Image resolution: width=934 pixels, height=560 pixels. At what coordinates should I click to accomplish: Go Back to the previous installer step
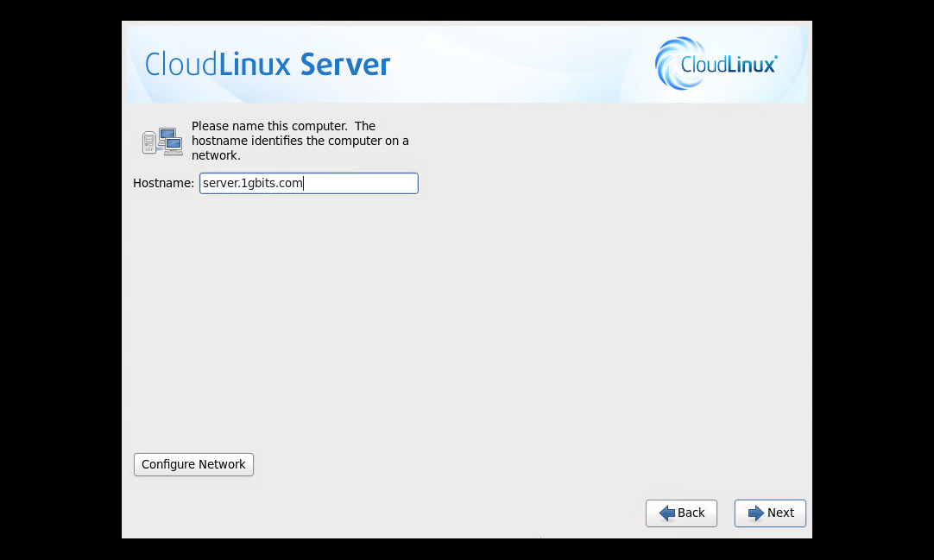(x=681, y=513)
